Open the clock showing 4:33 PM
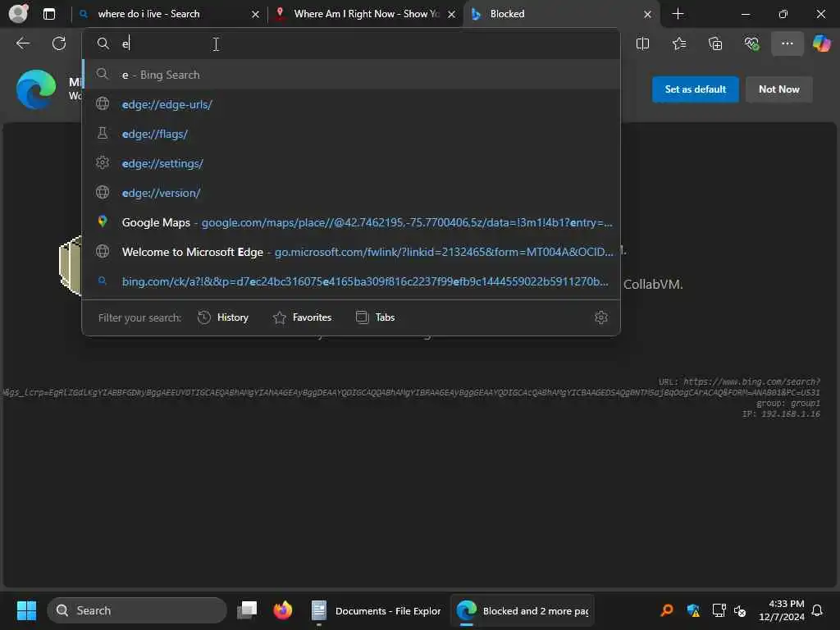Image resolution: width=840 pixels, height=630 pixels. click(782, 610)
